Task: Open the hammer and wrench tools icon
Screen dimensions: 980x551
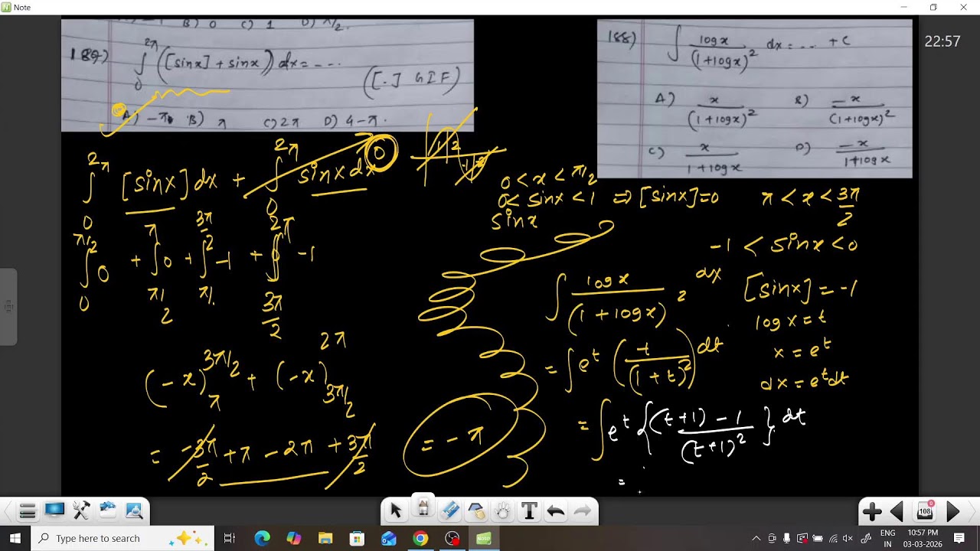Action: click(81, 511)
